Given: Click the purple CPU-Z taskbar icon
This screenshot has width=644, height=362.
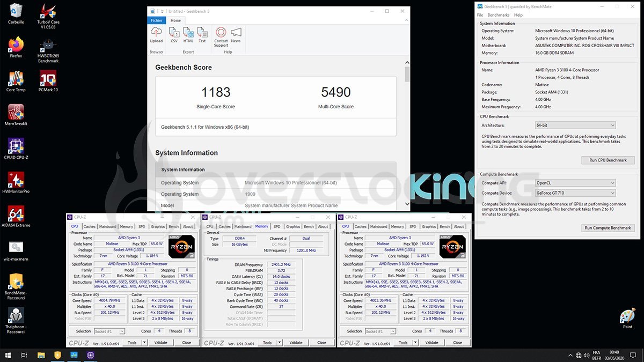Looking at the screenshot, I should 90,355.
